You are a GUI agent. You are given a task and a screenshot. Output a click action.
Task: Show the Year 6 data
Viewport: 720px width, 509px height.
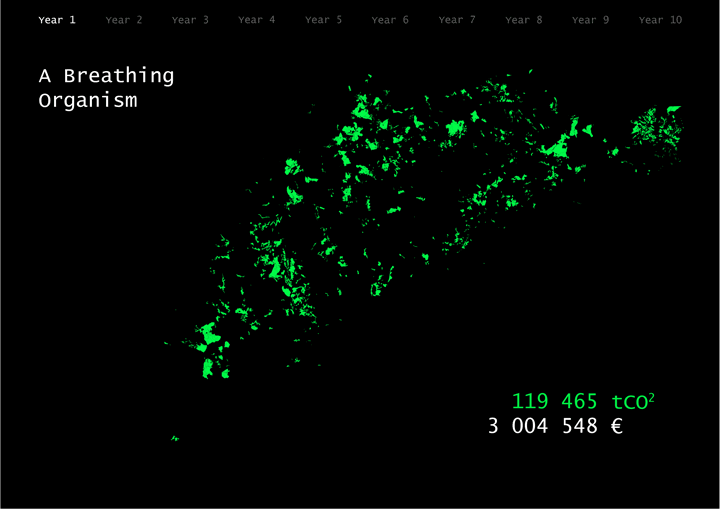tap(390, 20)
